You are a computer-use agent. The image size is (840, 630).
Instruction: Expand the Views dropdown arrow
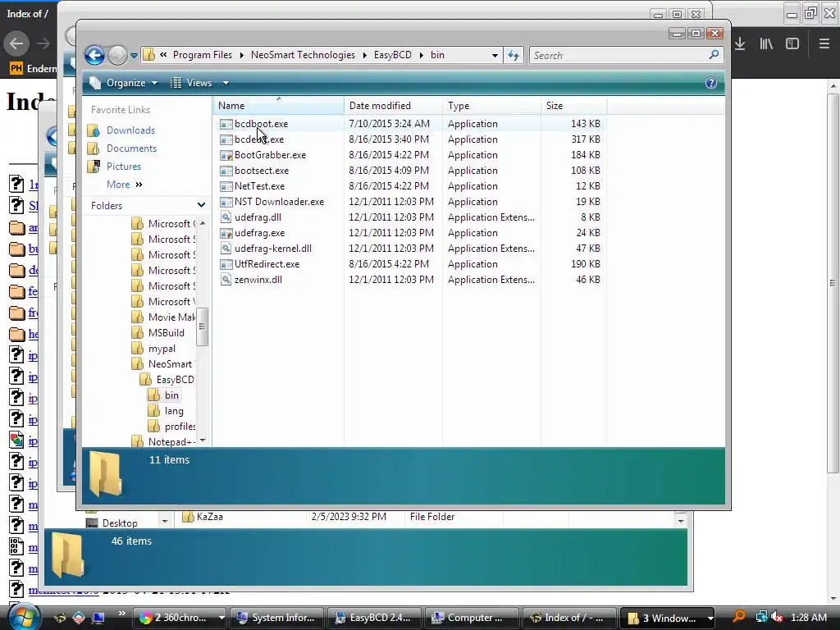(226, 83)
